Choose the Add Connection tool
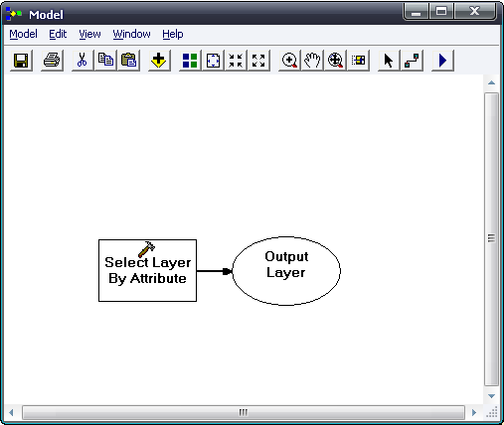504x425 pixels. click(412, 61)
